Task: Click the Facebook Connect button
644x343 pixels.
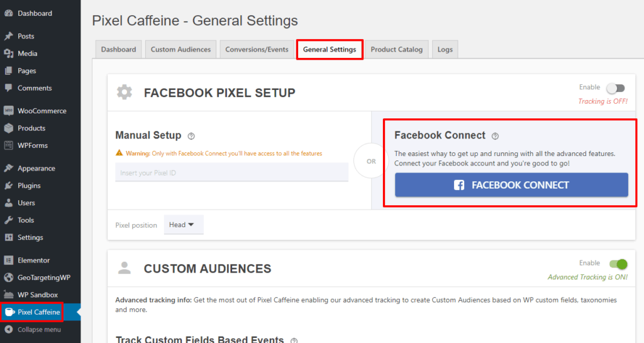Action: click(x=511, y=185)
